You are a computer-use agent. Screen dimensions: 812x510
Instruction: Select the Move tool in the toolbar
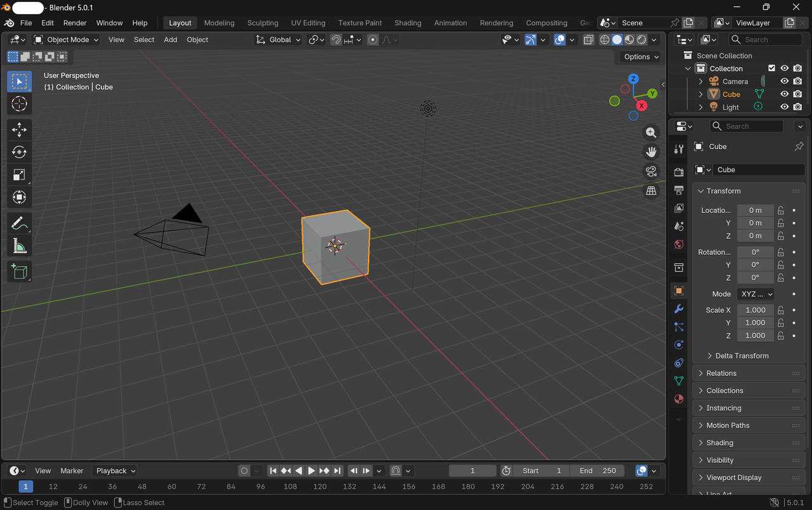tap(19, 129)
